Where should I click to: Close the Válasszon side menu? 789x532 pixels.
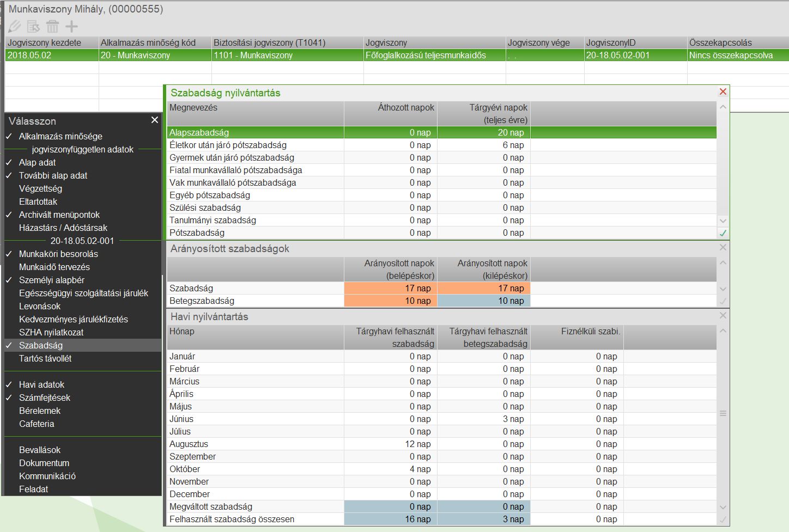[155, 120]
